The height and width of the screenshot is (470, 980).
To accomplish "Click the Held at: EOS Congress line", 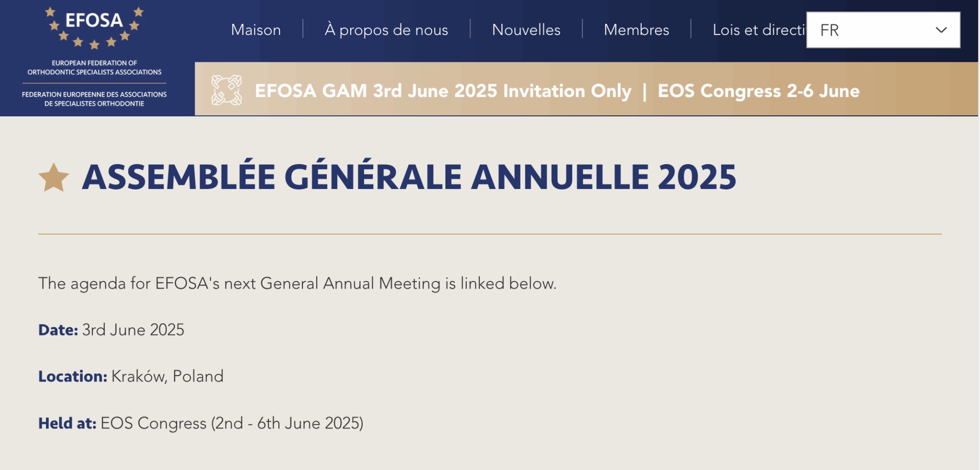I will [201, 423].
